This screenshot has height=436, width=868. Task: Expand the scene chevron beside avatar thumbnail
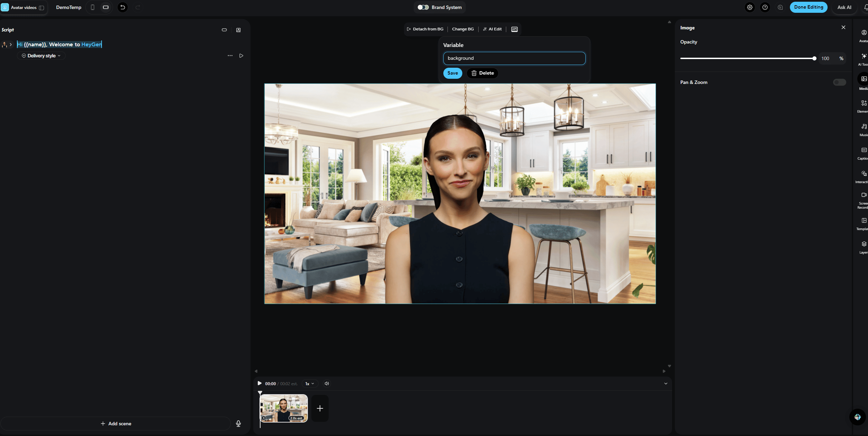click(x=11, y=45)
